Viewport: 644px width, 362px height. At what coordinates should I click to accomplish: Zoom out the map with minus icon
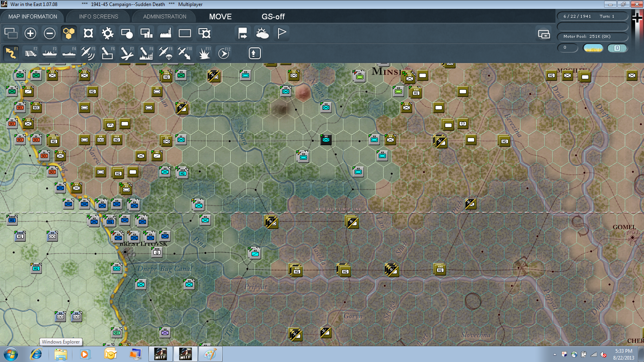click(x=50, y=33)
